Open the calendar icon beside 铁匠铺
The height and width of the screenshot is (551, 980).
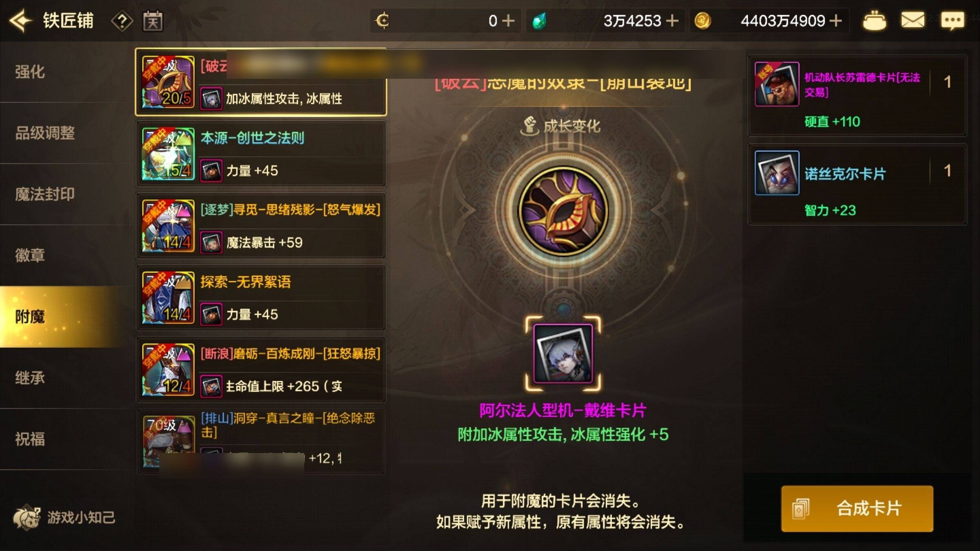153,21
